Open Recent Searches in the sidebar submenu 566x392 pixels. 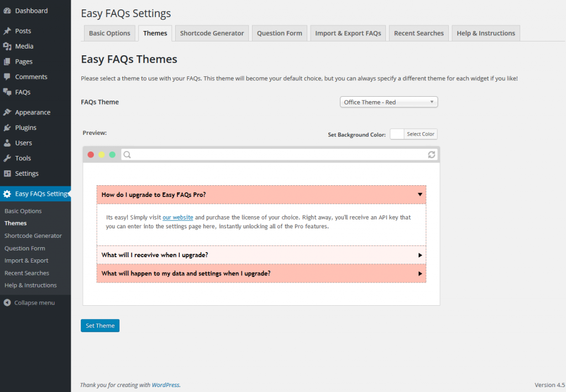(x=27, y=273)
